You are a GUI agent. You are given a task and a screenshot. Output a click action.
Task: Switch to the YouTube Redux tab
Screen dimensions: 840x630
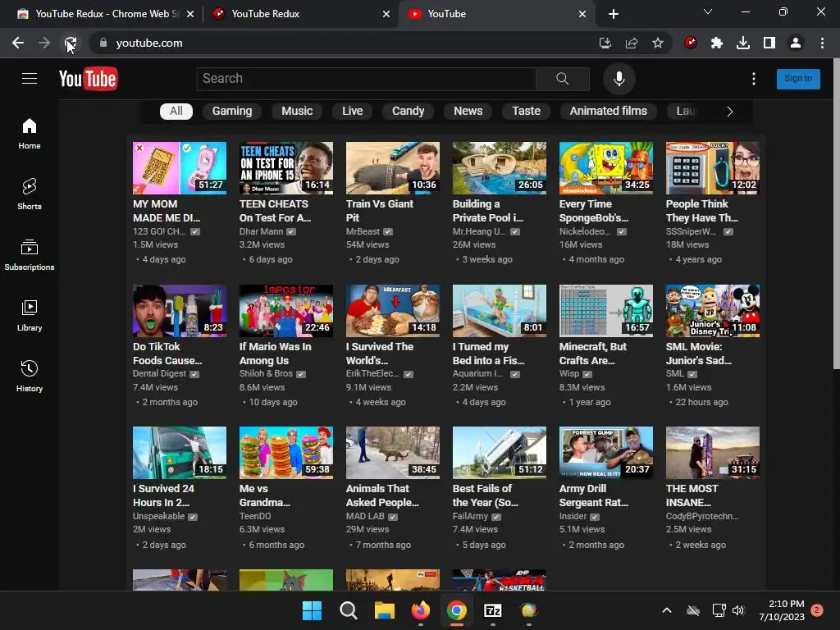point(301,14)
